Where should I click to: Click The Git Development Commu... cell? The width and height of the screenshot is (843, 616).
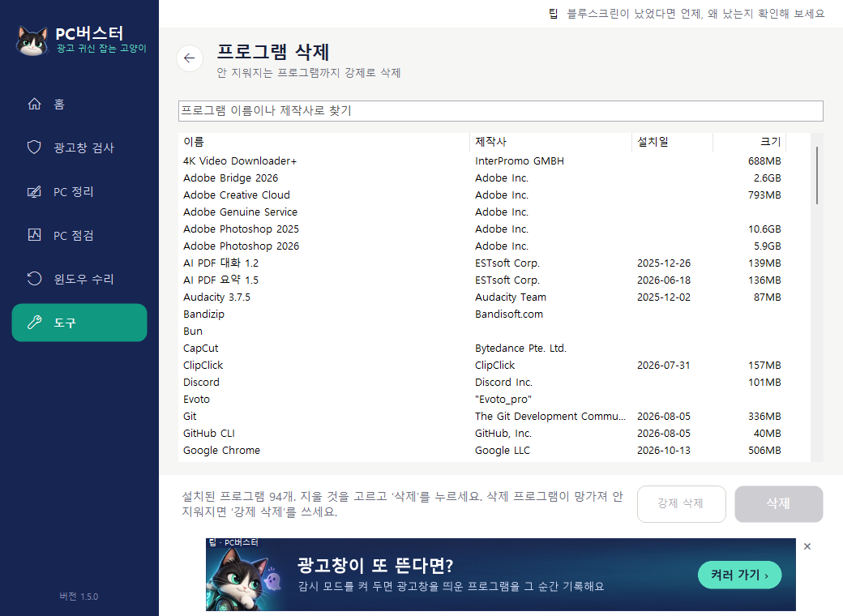[x=550, y=416]
